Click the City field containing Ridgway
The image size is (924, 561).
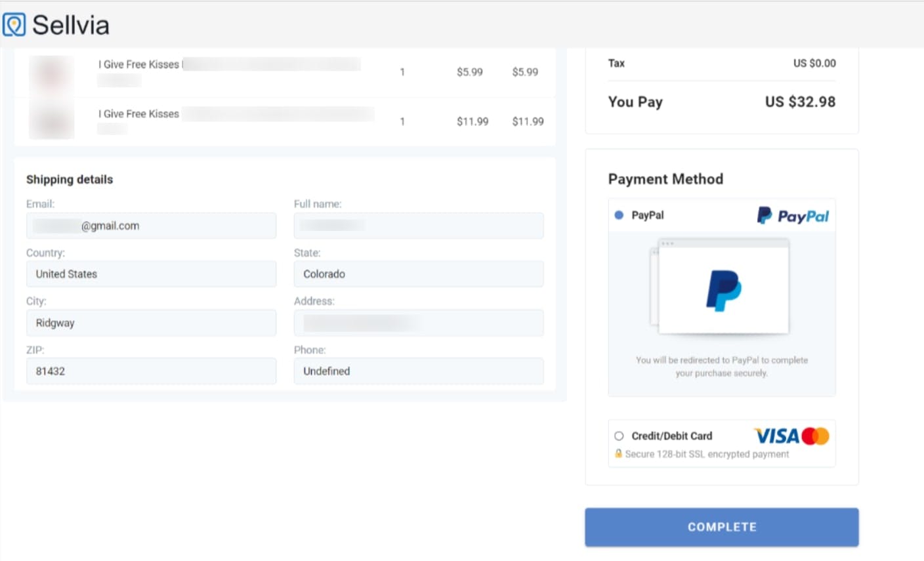pos(151,323)
